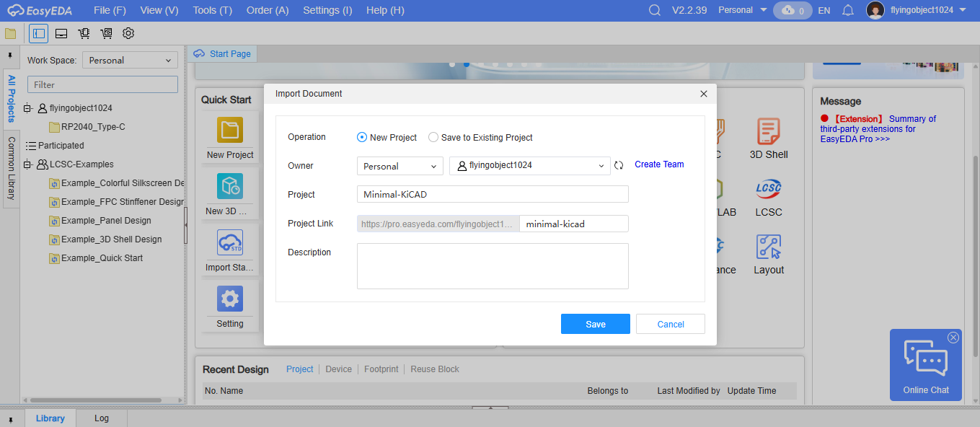Open the notification bell
This screenshot has width=980, height=427.
pyautogui.click(x=848, y=10)
